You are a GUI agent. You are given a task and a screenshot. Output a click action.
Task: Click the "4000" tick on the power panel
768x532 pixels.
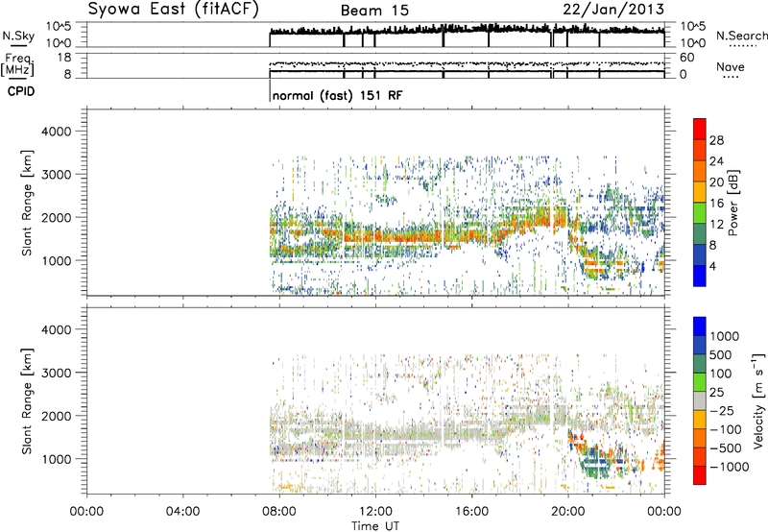coord(57,132)
